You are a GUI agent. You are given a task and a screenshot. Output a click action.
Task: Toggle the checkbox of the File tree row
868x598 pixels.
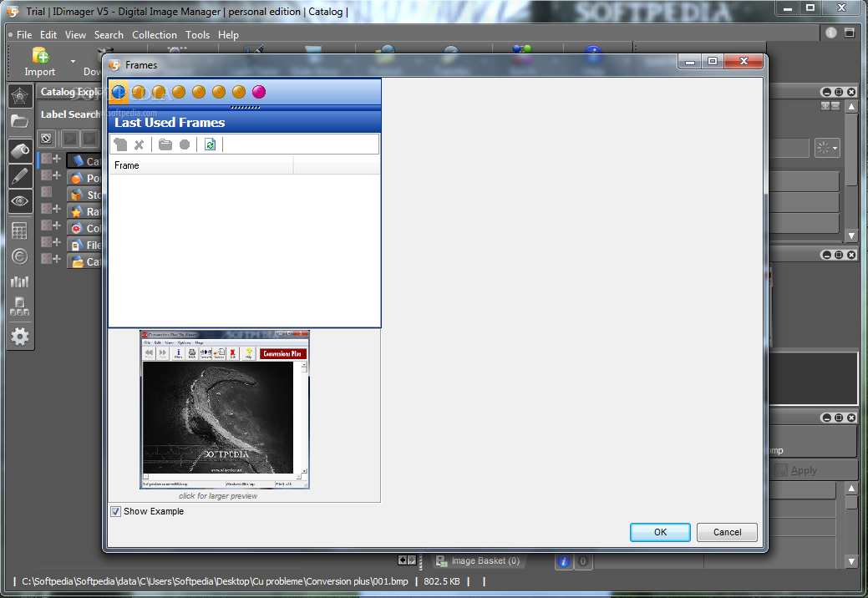(46, 241)
